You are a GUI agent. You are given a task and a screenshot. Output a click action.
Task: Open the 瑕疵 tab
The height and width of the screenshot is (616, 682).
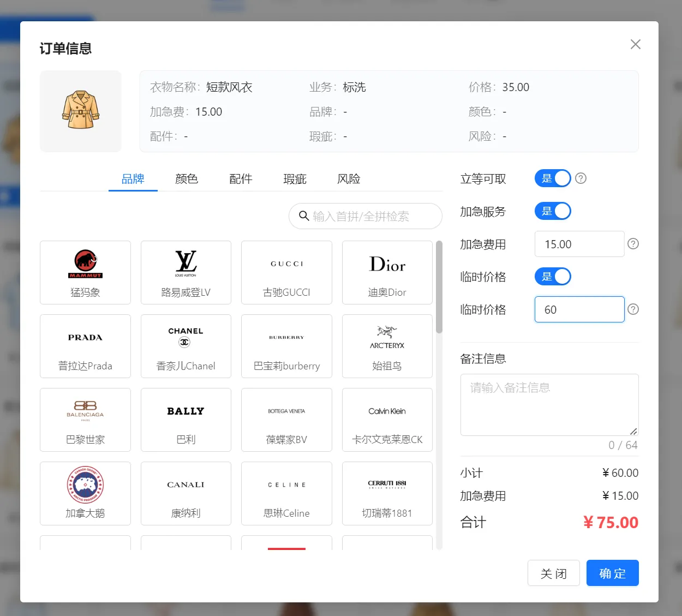click(x=295, y=179)
